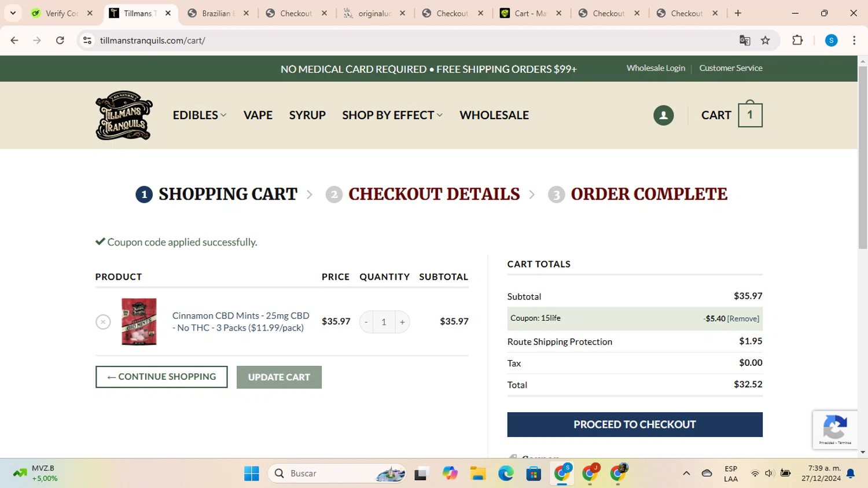The height and width of the screenshot is (488, 868).
Task: Open Task View on the taskbar
Action: 421,474
